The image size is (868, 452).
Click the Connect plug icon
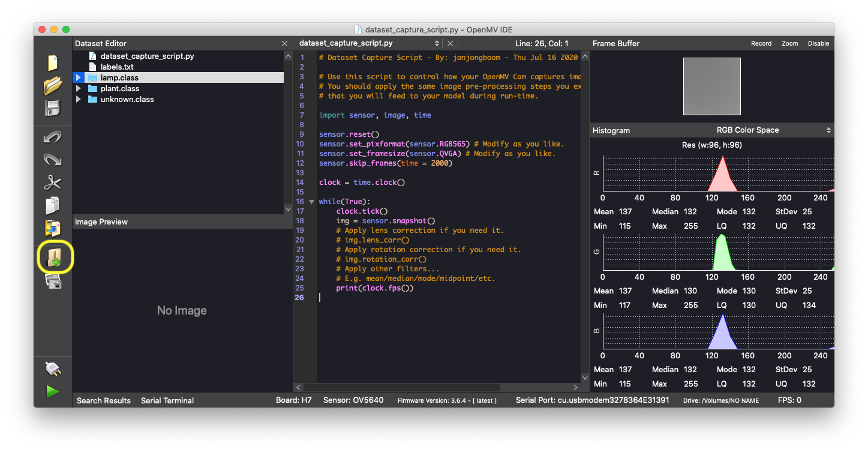pyautogui.click(x=53, y=368)
